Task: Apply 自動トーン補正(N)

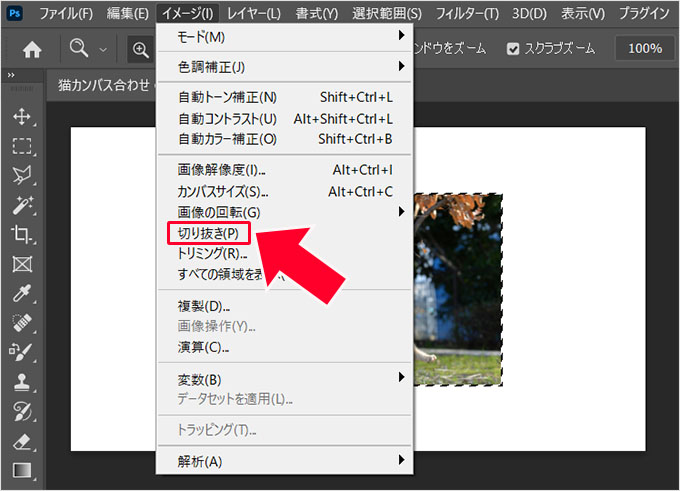Action: (x=284, y=97)
